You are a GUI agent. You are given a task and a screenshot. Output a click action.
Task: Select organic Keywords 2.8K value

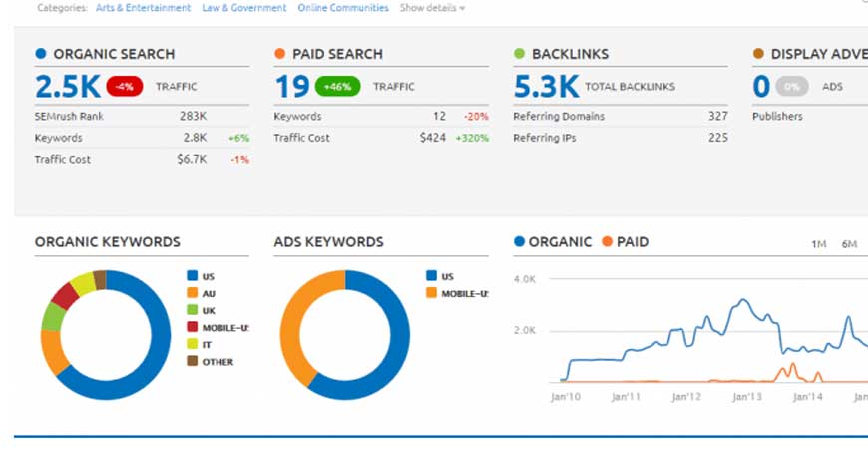pyautogui.click(x=195, y=138)
